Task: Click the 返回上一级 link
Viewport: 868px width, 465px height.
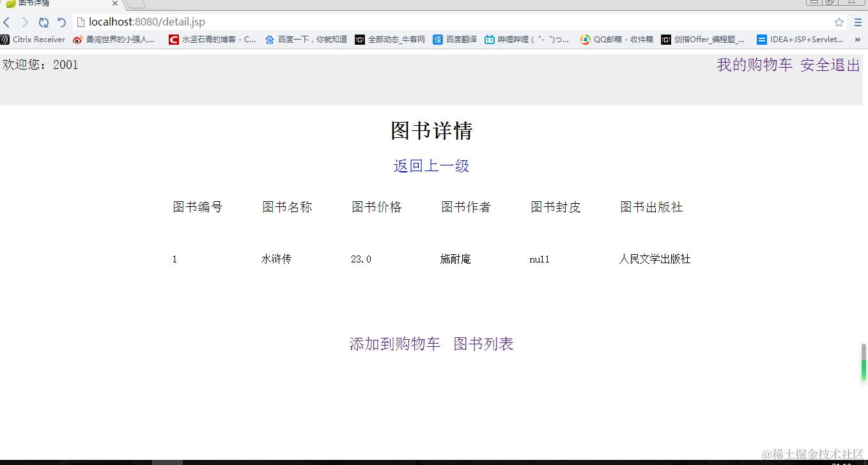Action: coord(431,165)
